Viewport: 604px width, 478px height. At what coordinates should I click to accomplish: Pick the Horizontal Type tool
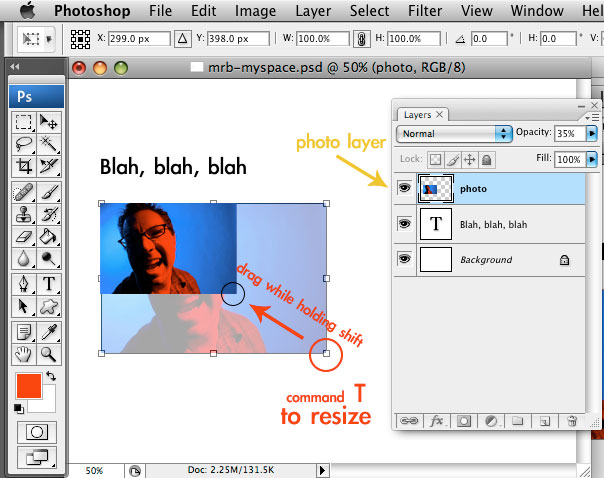(x=48, y=282)
